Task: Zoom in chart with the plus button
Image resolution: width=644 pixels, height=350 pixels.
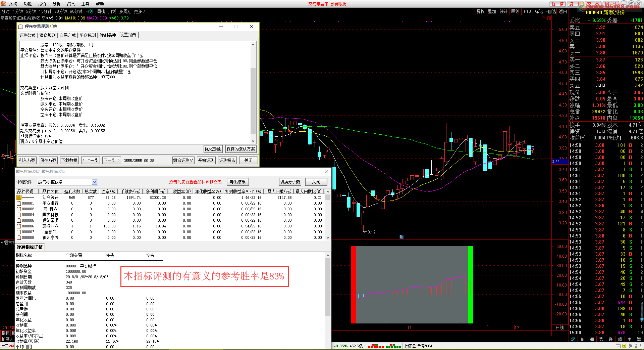Action: coord(556,333)
